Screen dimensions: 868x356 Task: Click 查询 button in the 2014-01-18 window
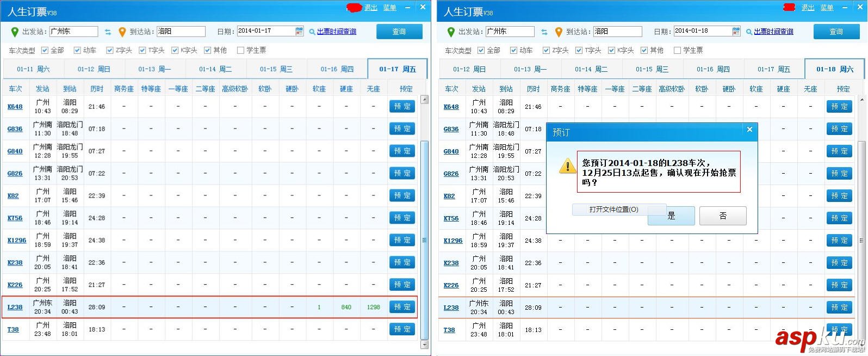[x=836, y=32]
